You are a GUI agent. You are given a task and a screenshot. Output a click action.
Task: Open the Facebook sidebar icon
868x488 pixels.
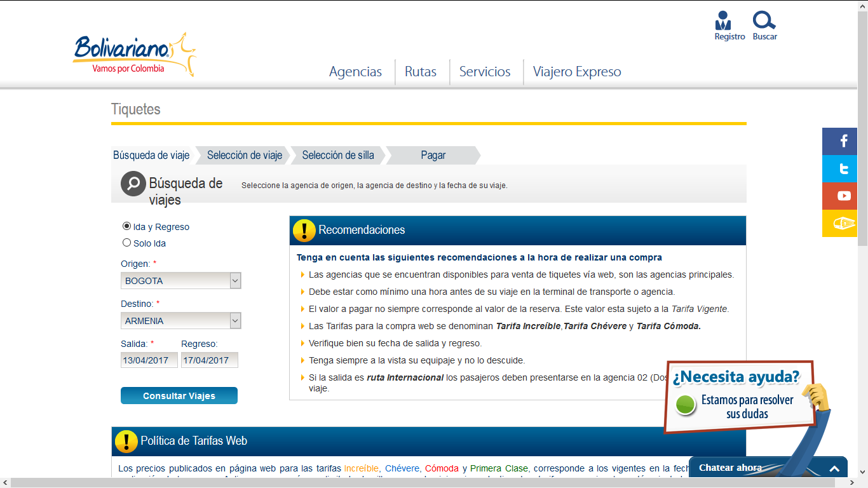click(843, 141)
